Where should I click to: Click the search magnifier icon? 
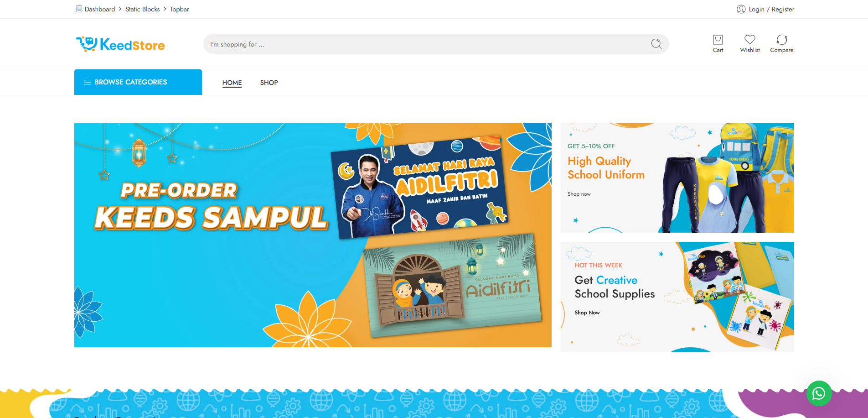click(656, 44)
